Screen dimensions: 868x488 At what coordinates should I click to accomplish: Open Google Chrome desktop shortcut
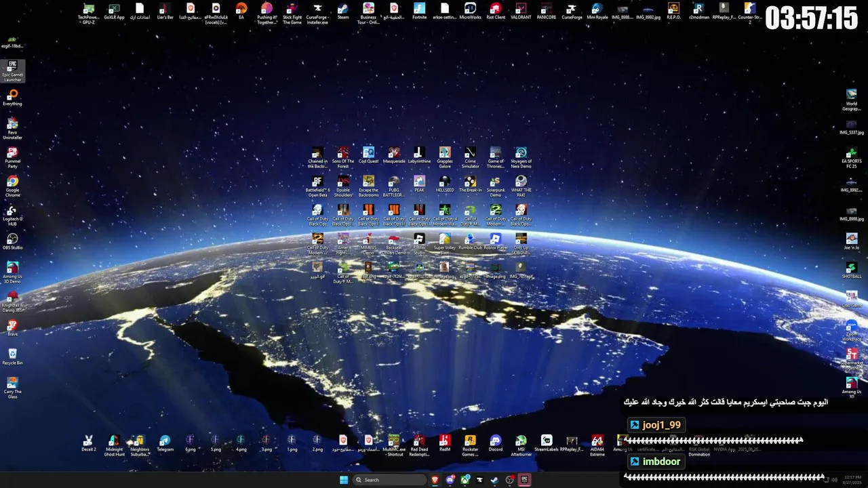click(12, 186)
